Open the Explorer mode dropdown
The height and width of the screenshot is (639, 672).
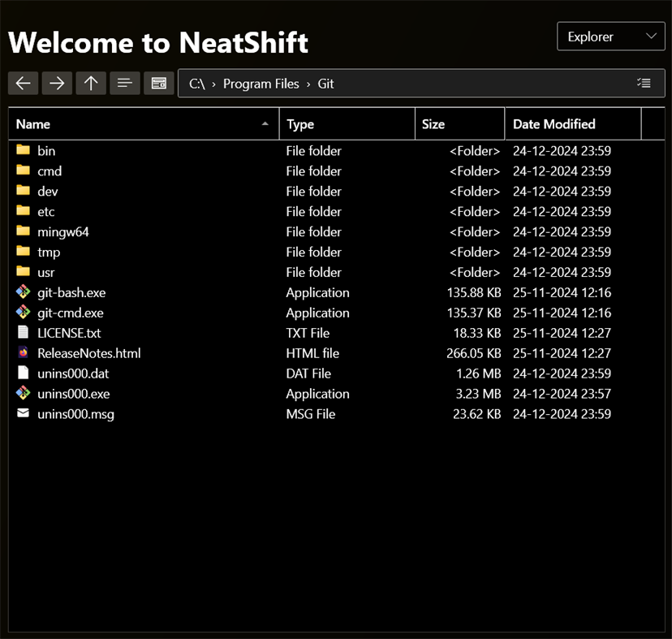[x=610, y=36]
